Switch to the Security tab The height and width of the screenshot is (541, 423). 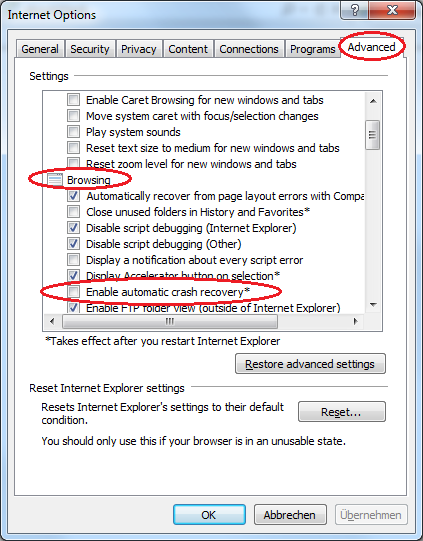[x=90, y=49]
